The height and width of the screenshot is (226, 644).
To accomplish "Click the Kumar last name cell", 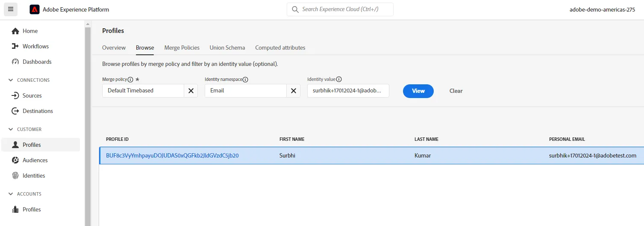I will click(423, 155).
